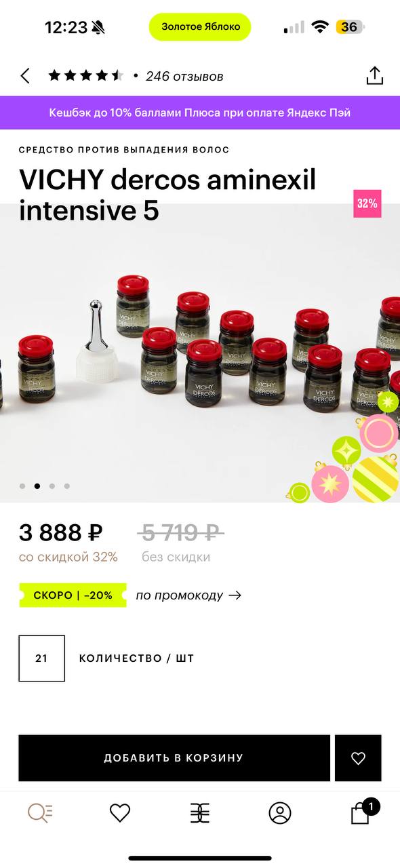Open the Золотое Яблоко home logo tab
The height and width of the screenshot is (868, 400).
pos(200,812)
